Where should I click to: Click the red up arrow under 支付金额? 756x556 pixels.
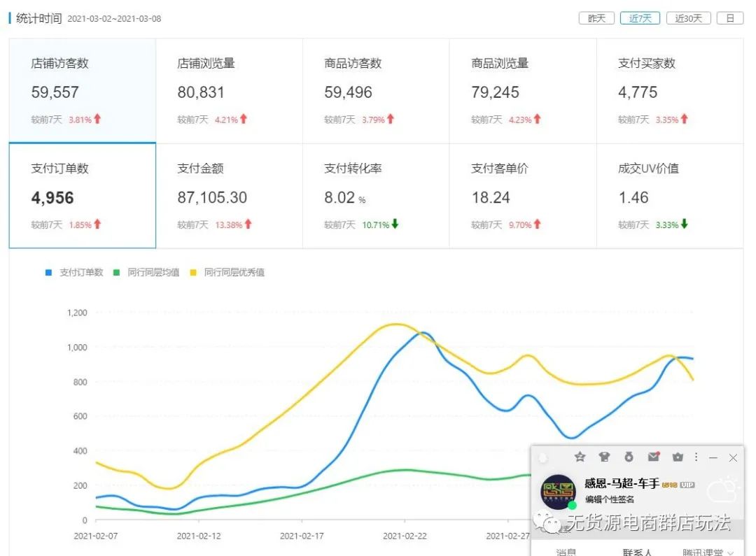(x=248, y=224)
